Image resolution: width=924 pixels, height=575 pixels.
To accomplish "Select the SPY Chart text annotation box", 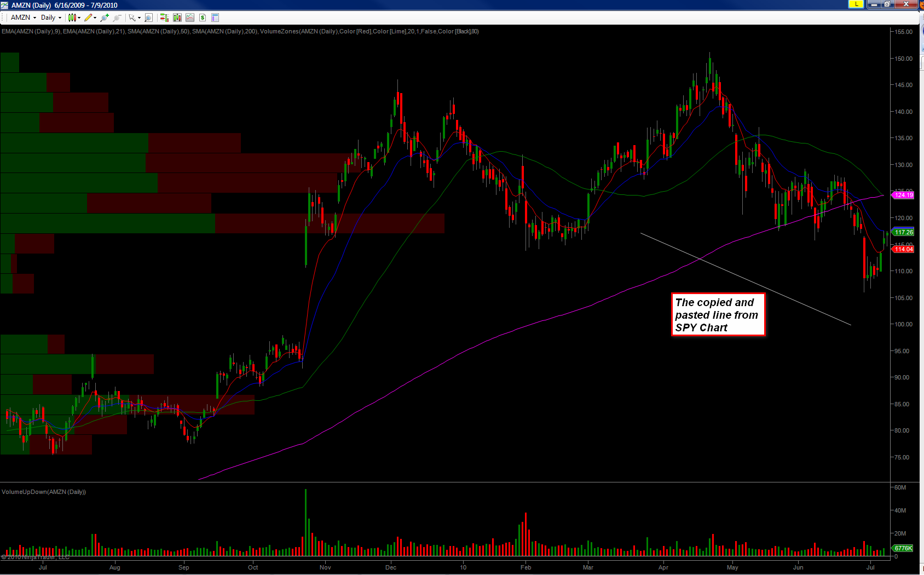I will 718,314.
